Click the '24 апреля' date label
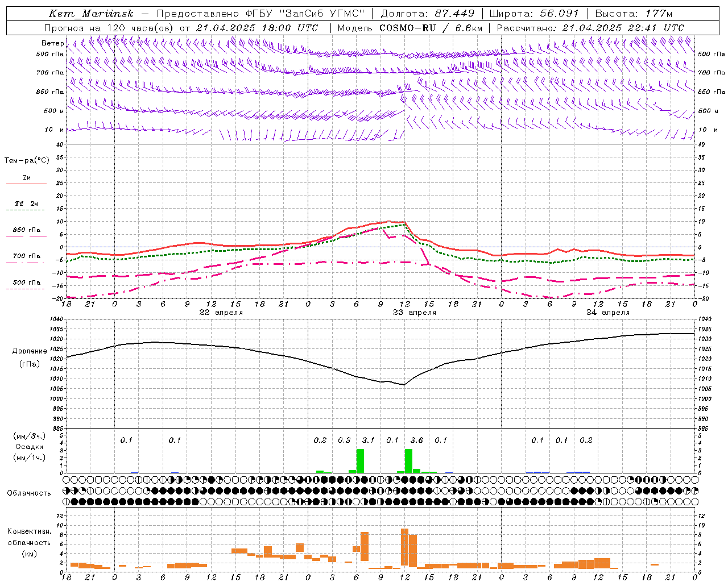 click(x=608, y=313)
